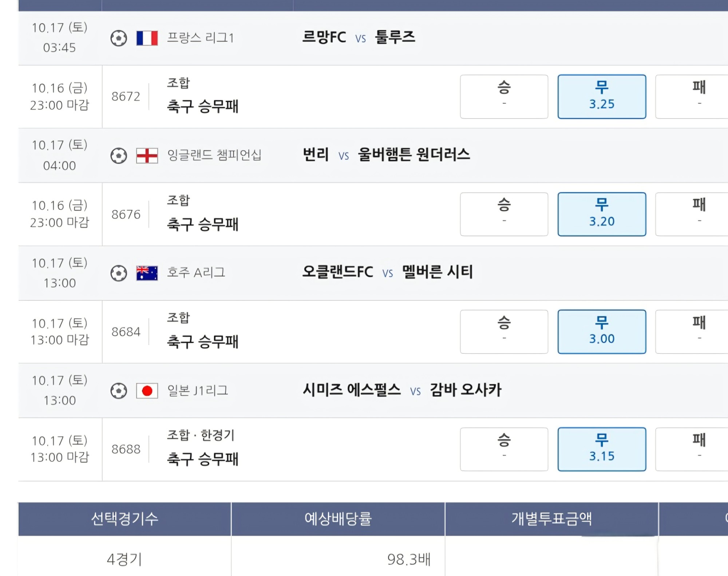Viewport: 728px width, 576px height.
Task: Select 승 for game 8672
Action: point(504,97)
